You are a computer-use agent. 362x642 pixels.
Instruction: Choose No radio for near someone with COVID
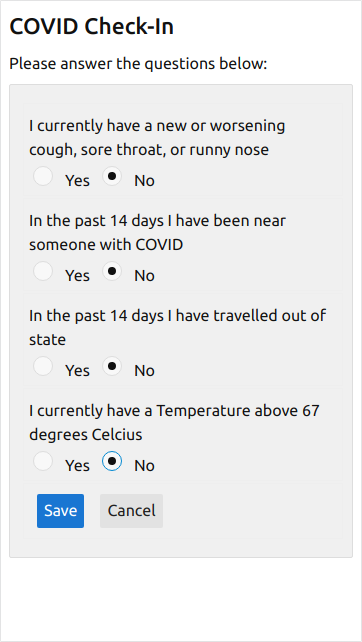[x=112, y=271]
